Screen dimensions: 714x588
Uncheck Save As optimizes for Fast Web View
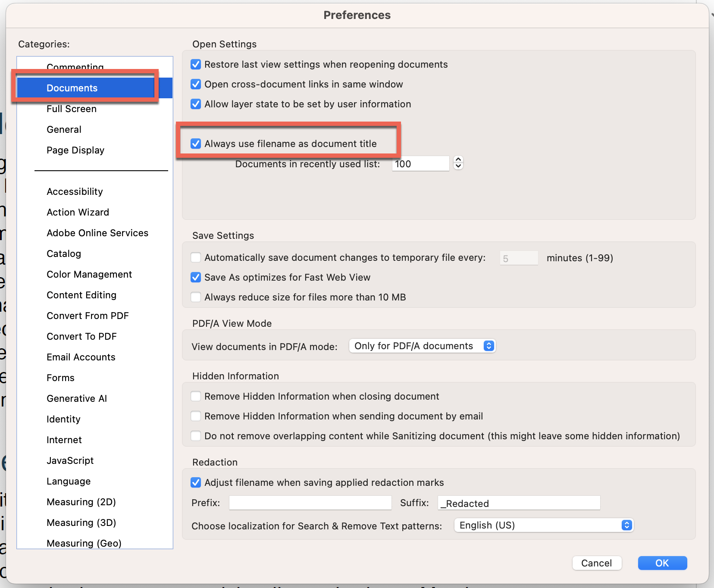pyautogui.click(x=196, y=277)
